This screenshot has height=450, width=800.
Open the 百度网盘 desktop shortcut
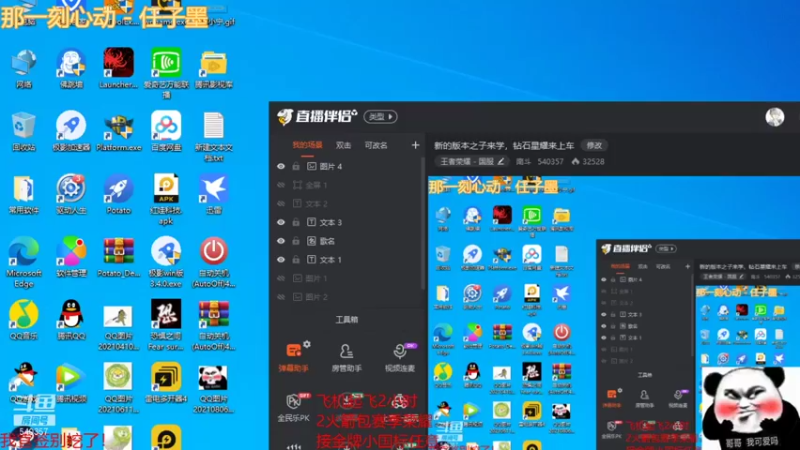tap(166, 132)
